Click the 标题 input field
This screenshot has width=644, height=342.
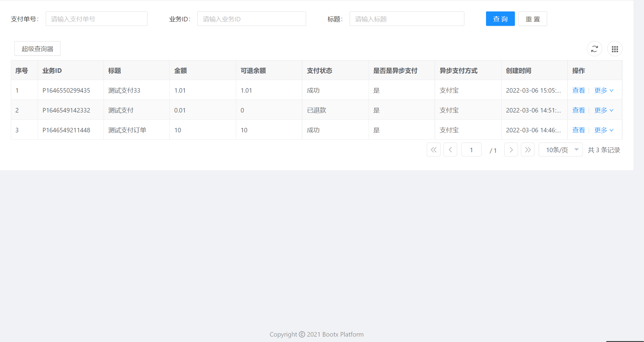407,18
